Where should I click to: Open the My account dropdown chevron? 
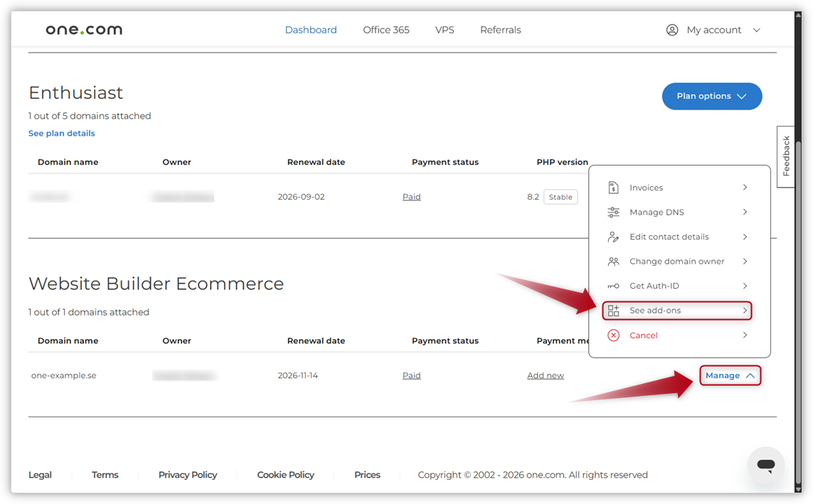756,30
